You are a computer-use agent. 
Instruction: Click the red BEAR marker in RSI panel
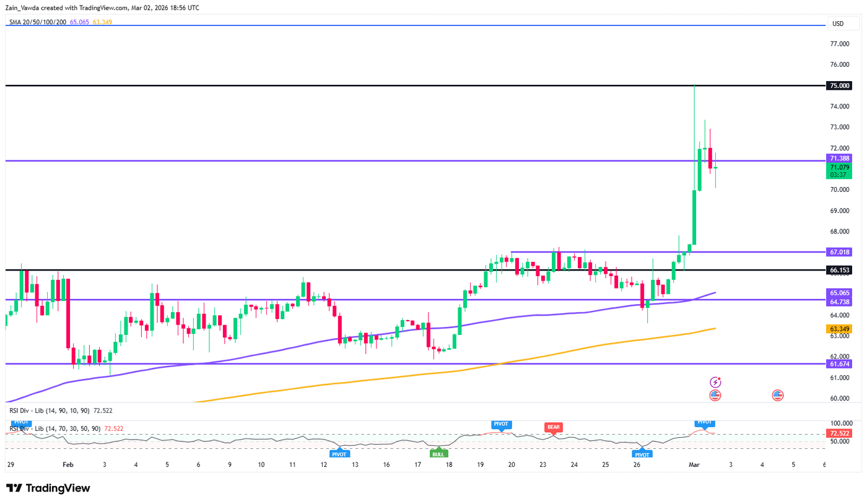[x=553, y=427]
